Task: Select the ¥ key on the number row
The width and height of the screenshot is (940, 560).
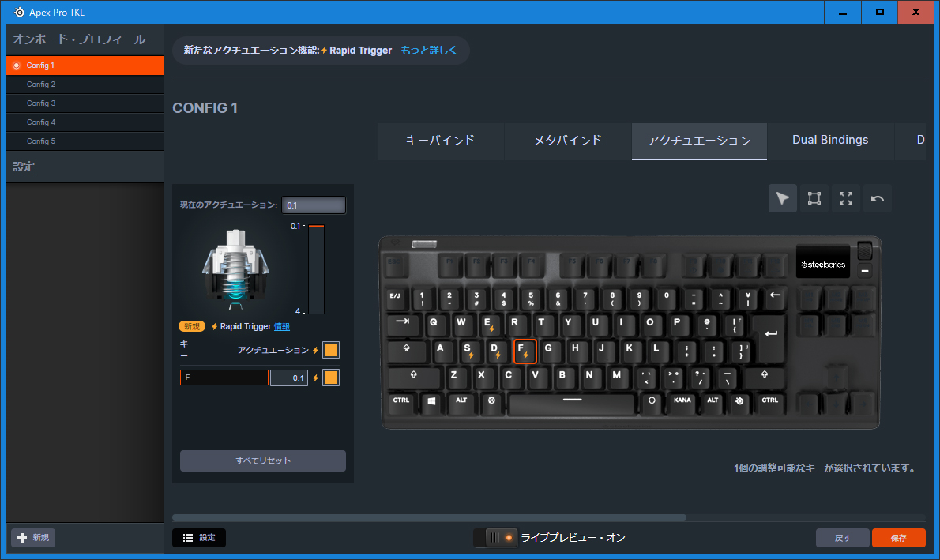Action: [x=747, y=297]
